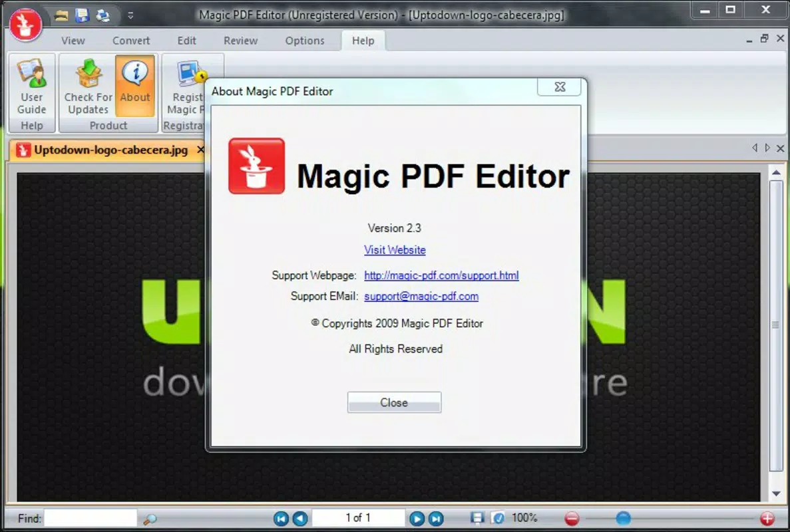Open the magic-pdf.com support webpage link
The image size is (790, 532).
441,275
